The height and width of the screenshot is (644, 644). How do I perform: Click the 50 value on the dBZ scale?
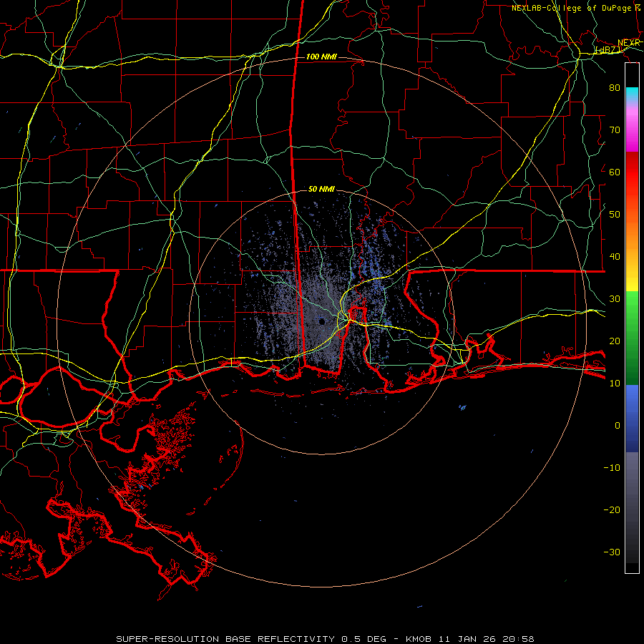(x=615, y=215)
